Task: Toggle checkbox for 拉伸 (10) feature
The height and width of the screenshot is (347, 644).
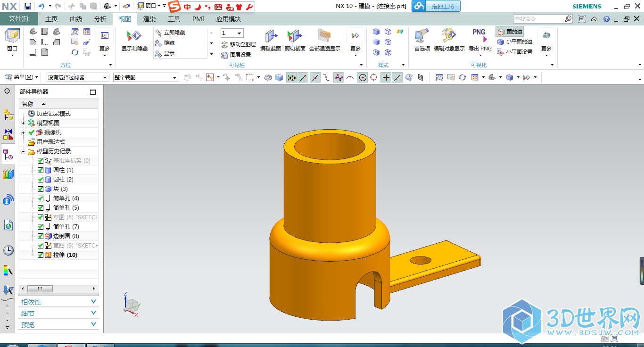Action: click(x=41, y=255)
